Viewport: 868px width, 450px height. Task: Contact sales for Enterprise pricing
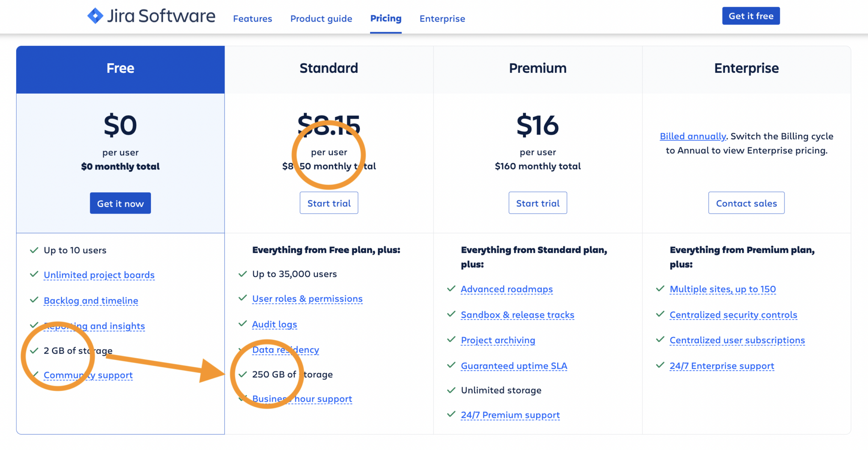[x=746, y=203]
